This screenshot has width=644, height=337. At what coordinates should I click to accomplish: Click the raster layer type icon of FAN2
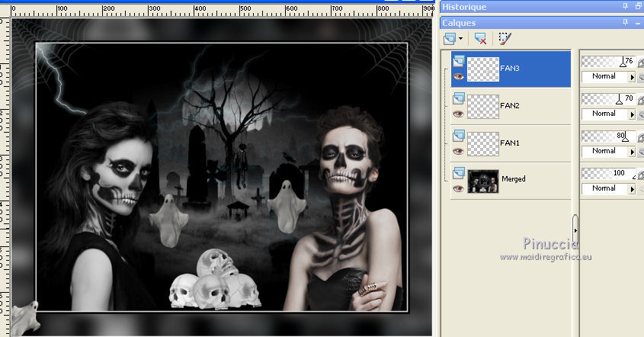coord(458,98)
